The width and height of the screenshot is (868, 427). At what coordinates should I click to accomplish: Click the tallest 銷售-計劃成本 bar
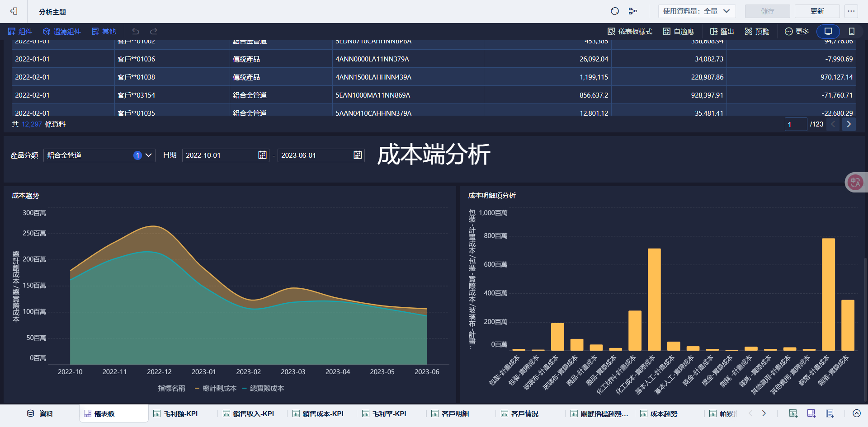(828, 294)
